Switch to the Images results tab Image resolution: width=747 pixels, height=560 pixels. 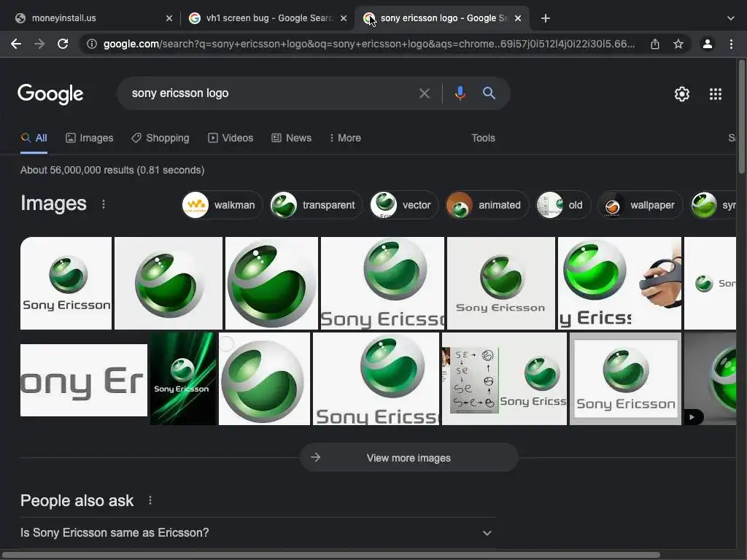point(89,138)
